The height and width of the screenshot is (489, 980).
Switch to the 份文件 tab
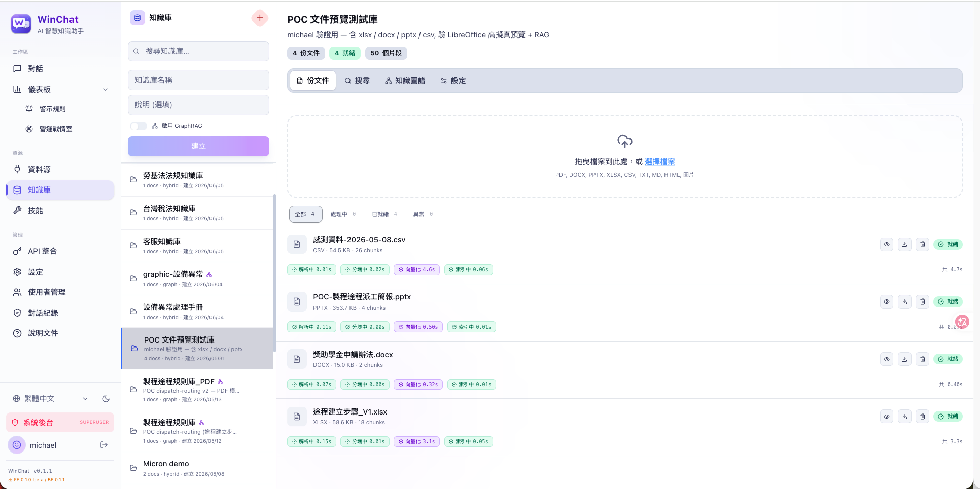pyautogui.click(x=313, y=81)
